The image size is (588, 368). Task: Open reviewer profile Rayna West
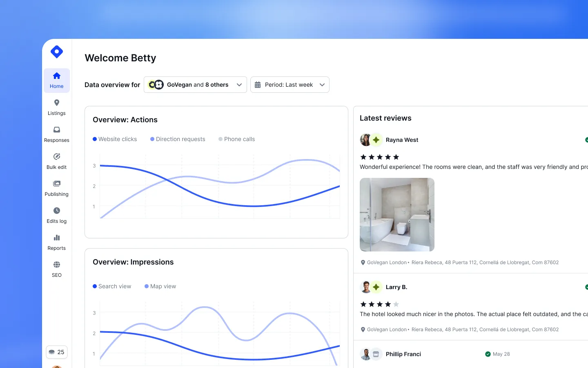point(402,140)
